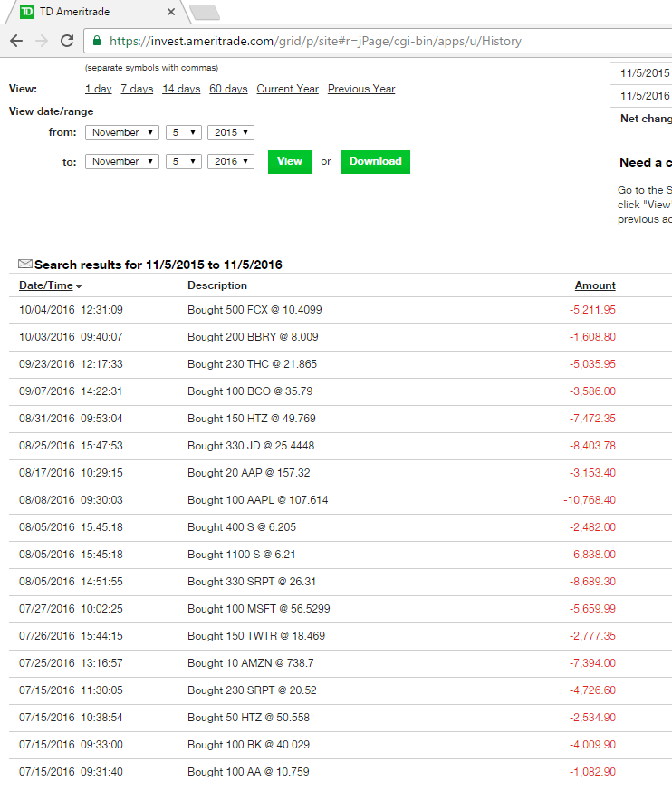Image resolution: width=672 pixels, height=791 pixels.
Task: Click the 'Bought 230 THC @ 21.865' description
Action: (252, 364)
